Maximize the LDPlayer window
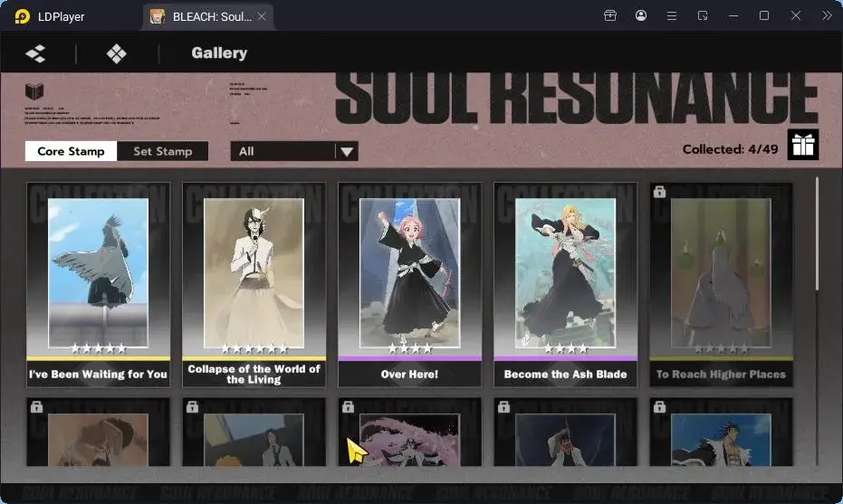The image size is (843, 504). pyautogui.click(x=763, y=15)
